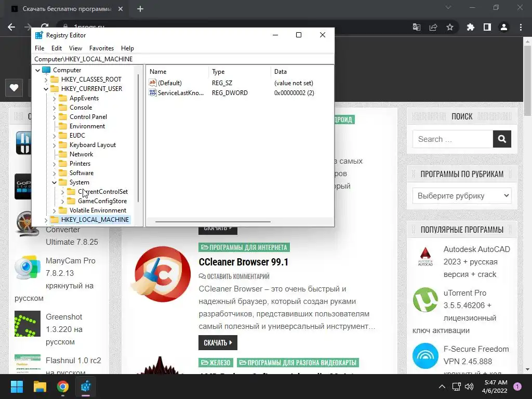Click the magnifier search button on webpage
Image resolution: width=532 pixels, height=399 pixels.
click(502, 139)
